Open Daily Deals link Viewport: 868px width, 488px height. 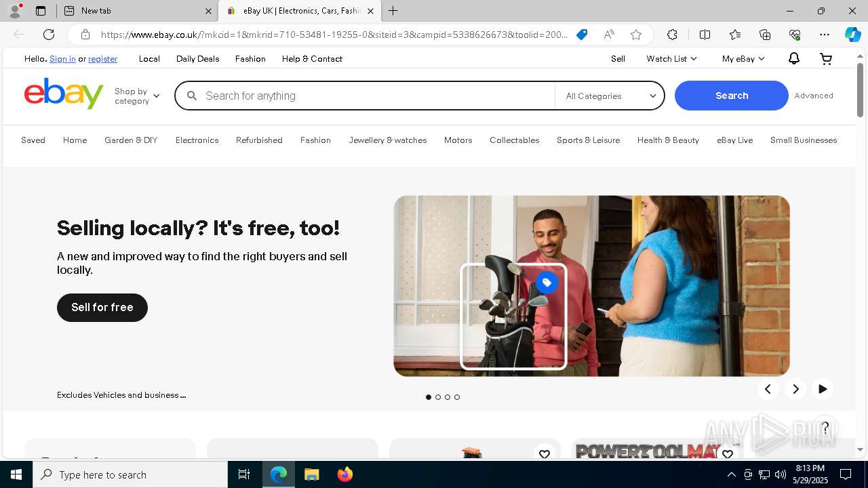pos(197,59)
